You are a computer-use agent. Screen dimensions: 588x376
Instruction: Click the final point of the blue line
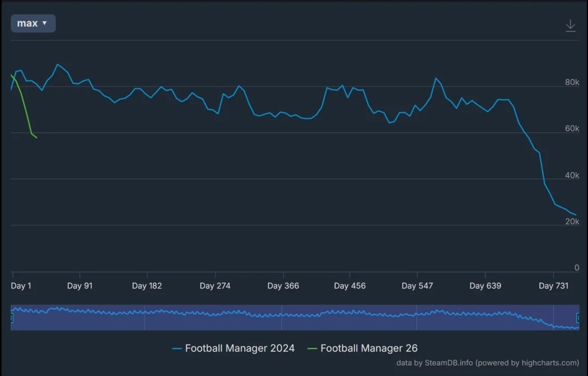pyautogui.click(x=576, y=215)
